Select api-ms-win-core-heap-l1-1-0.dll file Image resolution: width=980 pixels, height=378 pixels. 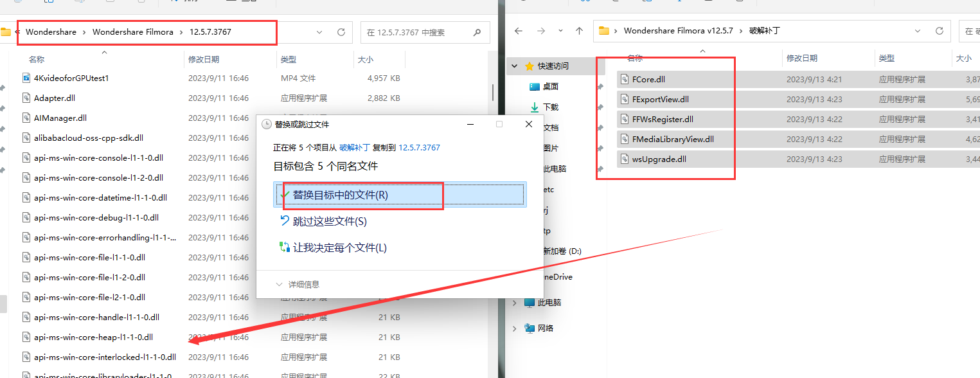(x=93, y=337)
